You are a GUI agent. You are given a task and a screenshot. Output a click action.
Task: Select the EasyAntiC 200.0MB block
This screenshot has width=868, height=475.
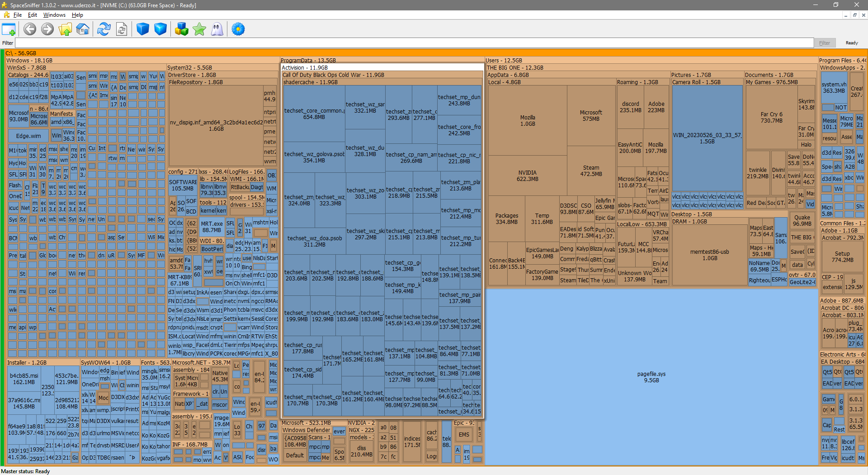point(630,147)
